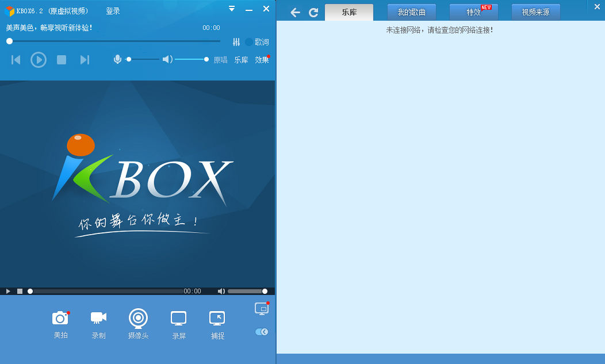Open the audio equalizer mixer icon
This screenshot has height=364, width=605.
coord(236,42)
